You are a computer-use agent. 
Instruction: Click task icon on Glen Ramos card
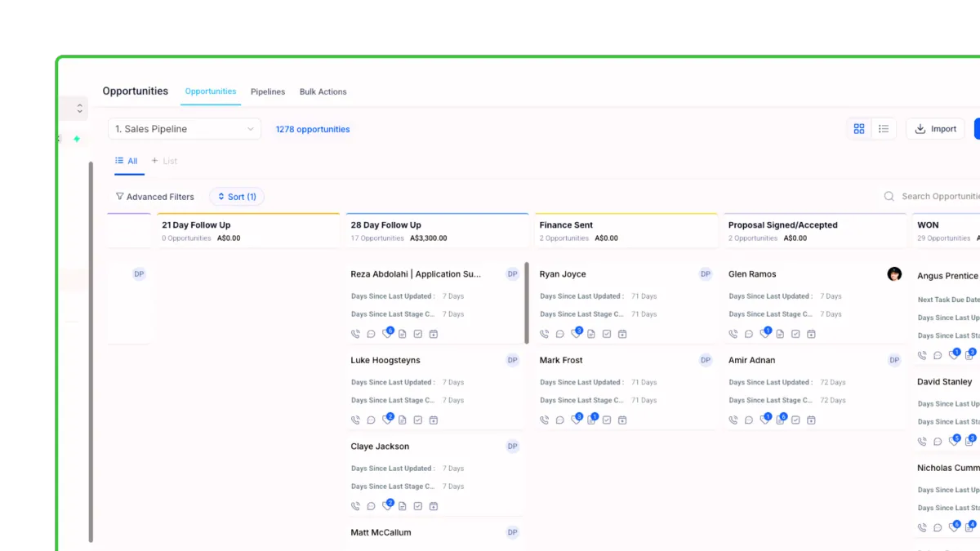pyautogui.click(x=795, y=334)
